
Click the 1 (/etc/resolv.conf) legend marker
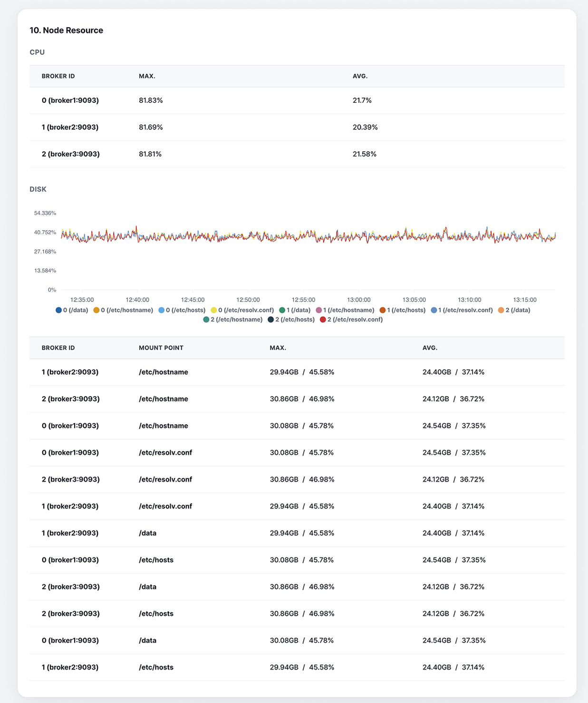(434, 310)
